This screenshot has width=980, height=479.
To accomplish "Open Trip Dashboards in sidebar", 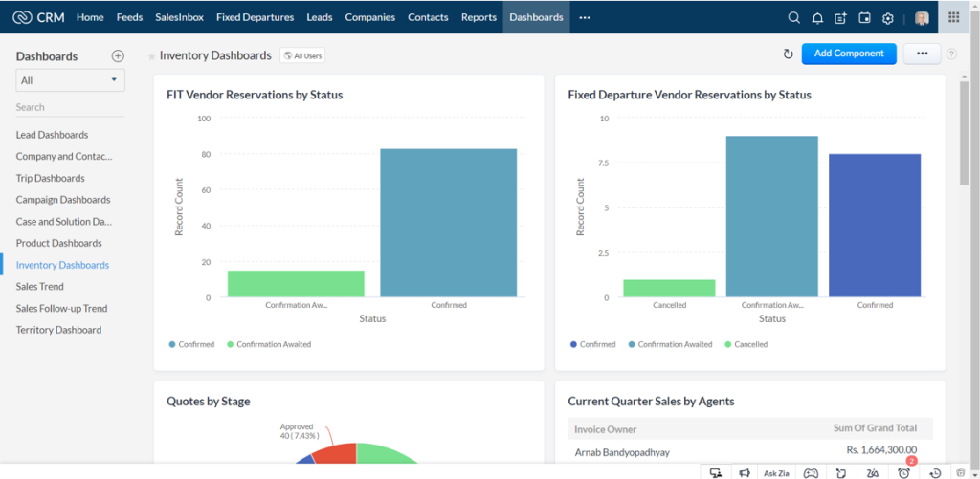I will pyautogui.click(x=50, y=178).
